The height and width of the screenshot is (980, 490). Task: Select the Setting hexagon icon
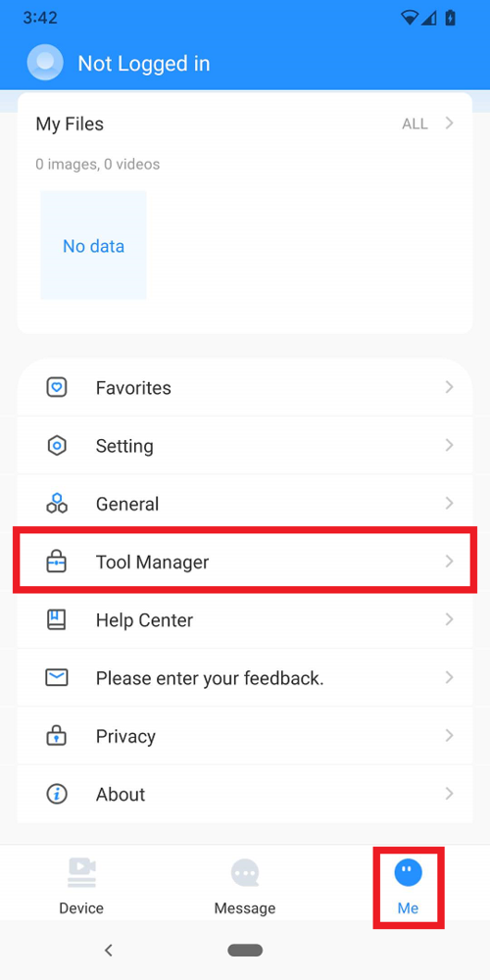[x=57, y=446]
